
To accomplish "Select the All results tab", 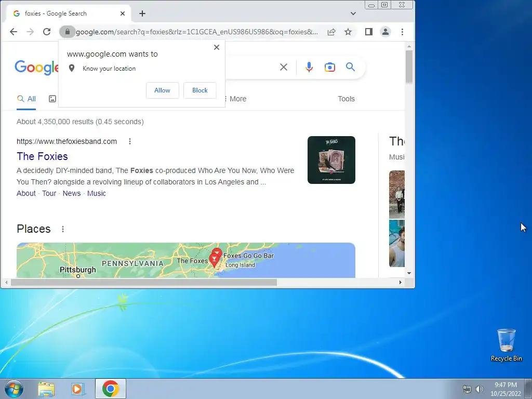I will tap(26, 99).
